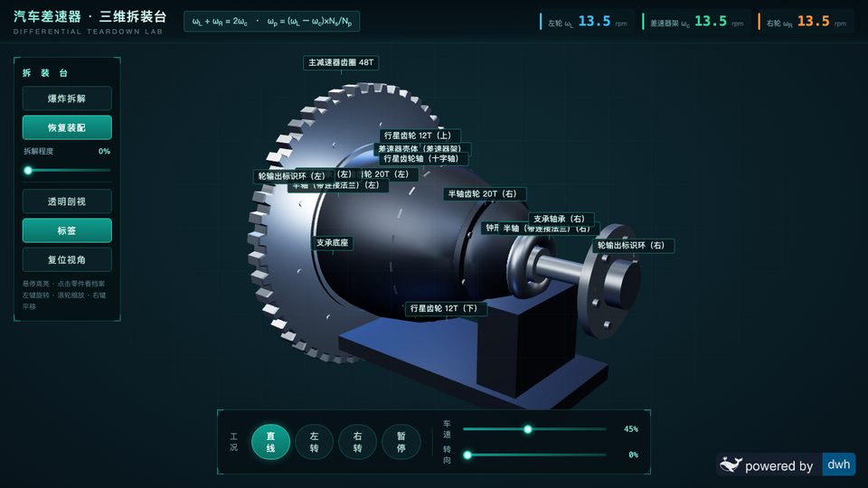The image size is (868, 488).
Task: Click the 半轴齿轮 20T (右) label
Action: pos(483,193)
